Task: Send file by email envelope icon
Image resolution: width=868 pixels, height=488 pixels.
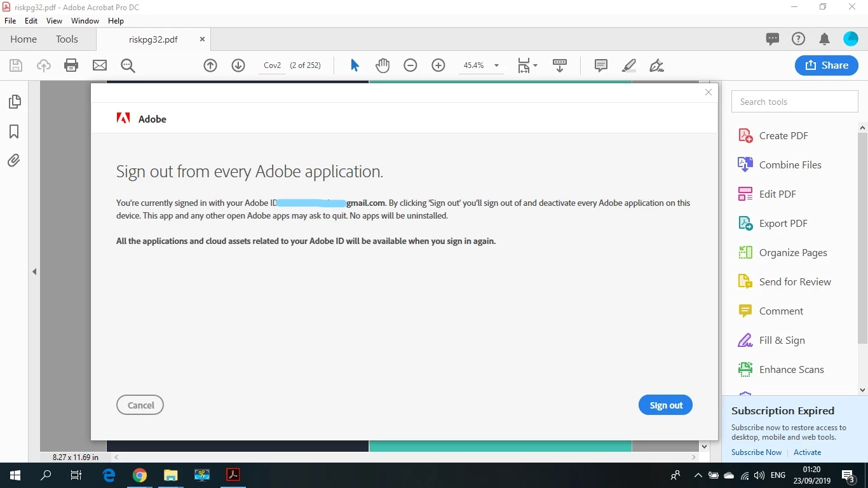Action: (100, 65)
